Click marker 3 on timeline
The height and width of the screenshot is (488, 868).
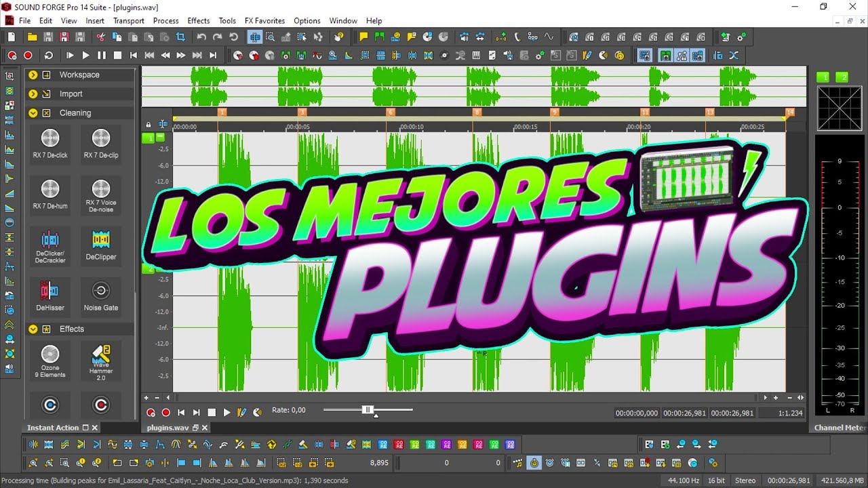(302, 112)
